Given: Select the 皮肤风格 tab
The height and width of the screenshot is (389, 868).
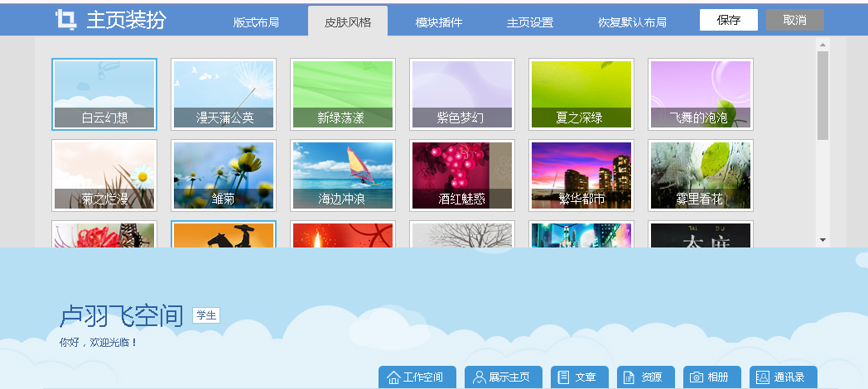Looking at the screenshot, I should tap(348, 22).
